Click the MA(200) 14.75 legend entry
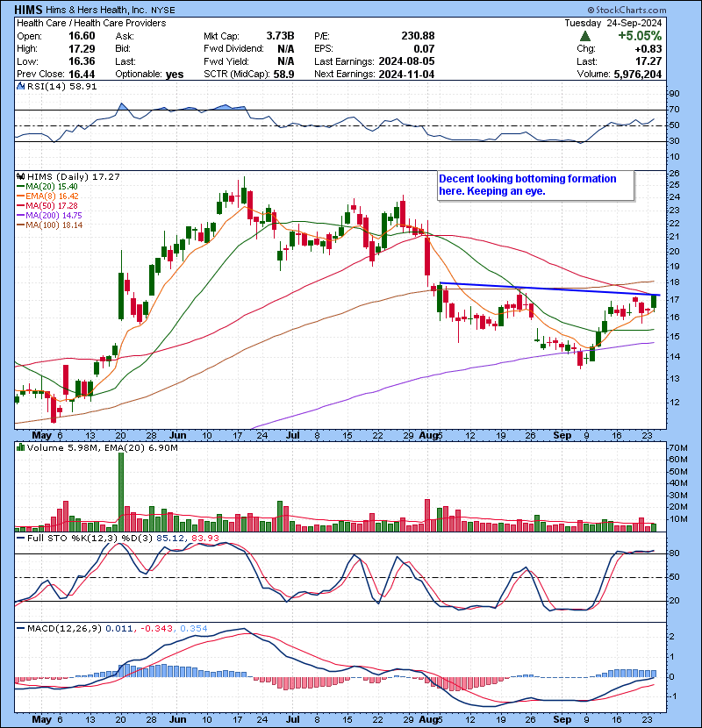The width and height of the screenshot is (702, 728). 49,216
